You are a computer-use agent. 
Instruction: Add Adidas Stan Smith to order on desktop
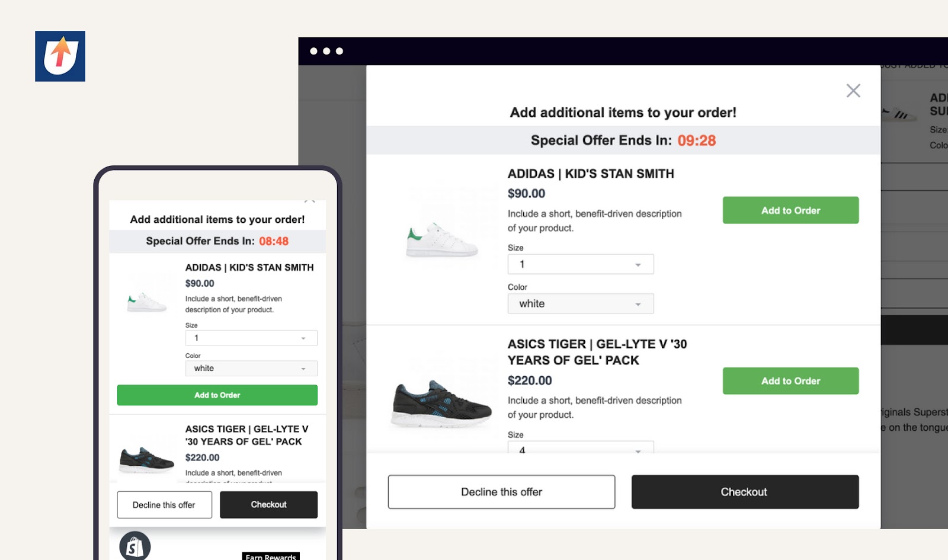[790, 210]
